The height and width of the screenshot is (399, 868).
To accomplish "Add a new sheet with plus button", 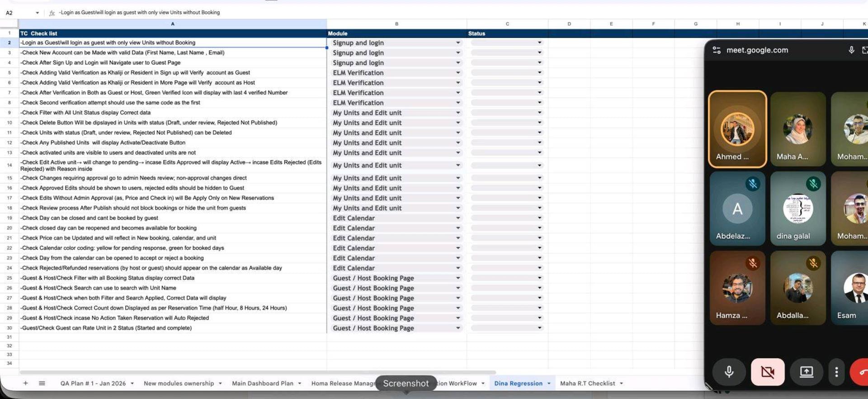I will coord(26,383).
